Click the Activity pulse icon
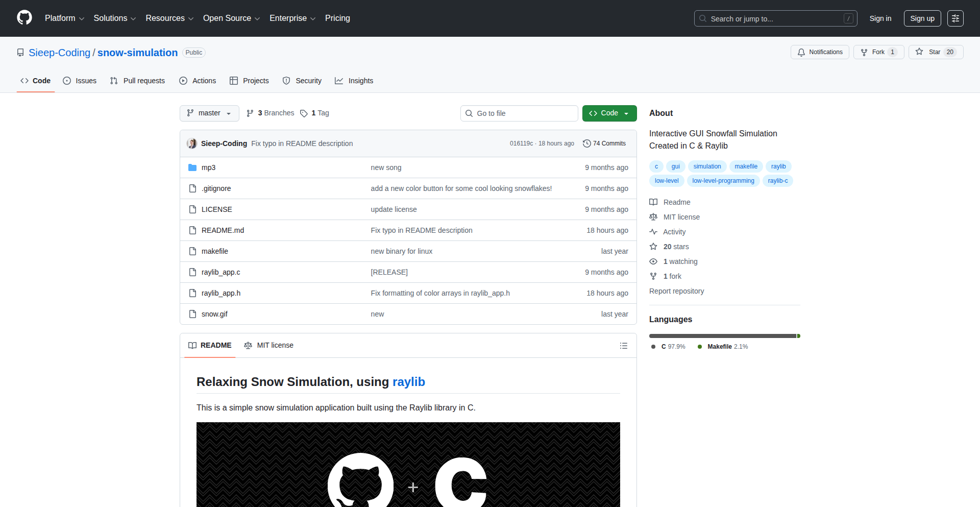This screenshot has width=980, height=507. 653,232
